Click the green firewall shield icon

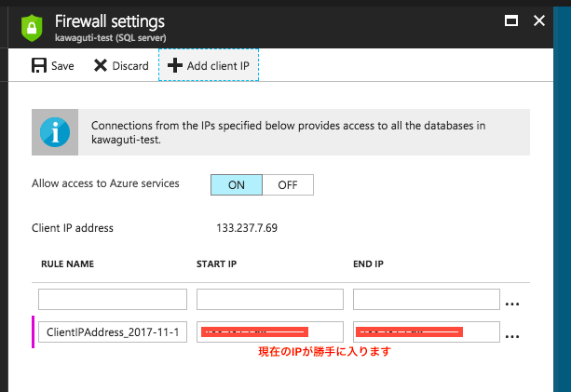[34, 27]
